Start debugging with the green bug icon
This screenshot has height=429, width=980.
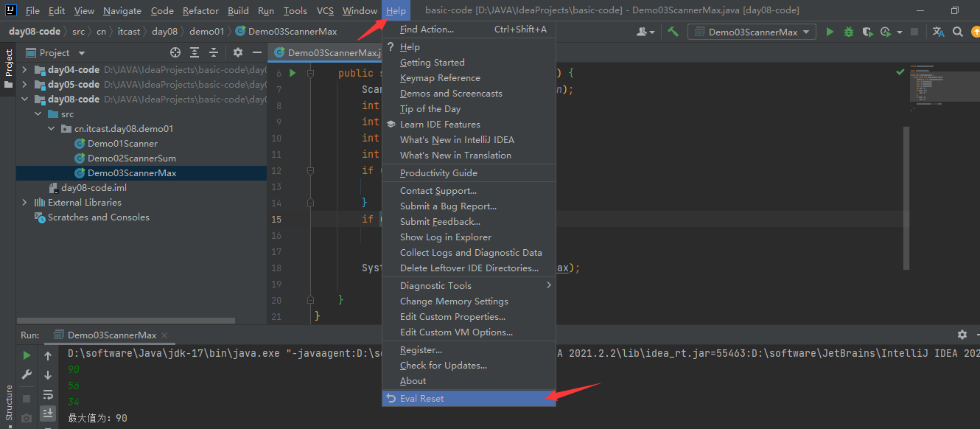tap(849, 32)
